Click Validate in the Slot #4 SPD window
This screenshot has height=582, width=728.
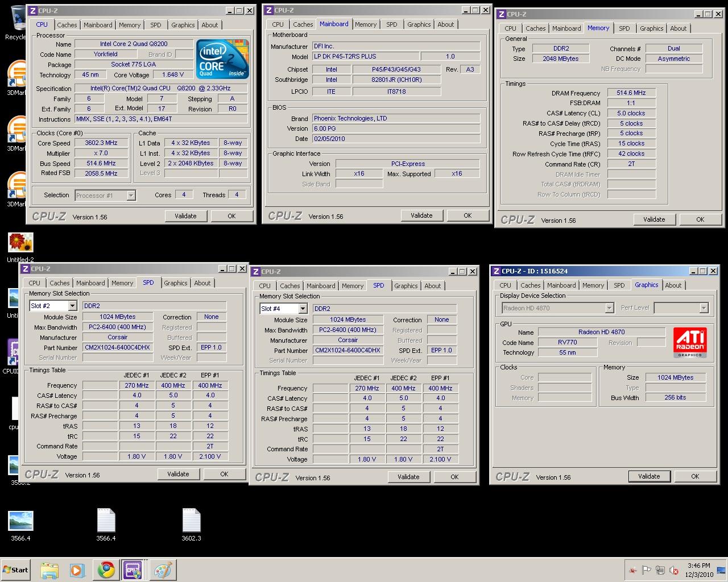coord(408,477)
